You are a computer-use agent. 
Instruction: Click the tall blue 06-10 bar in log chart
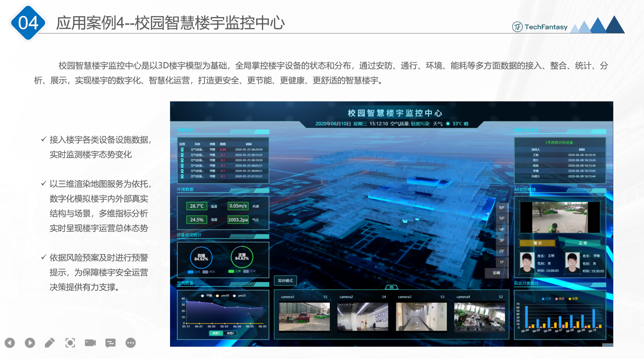pyautogui.click(x=593, y=318)
